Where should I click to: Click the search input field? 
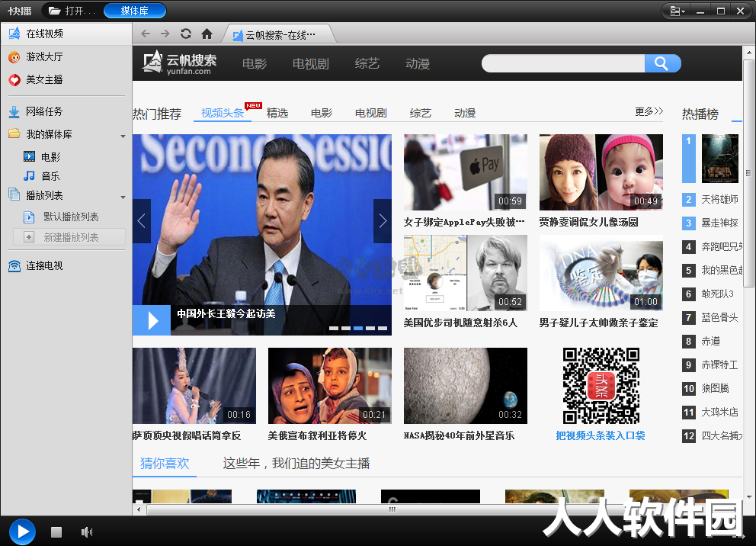click(x=563, y=63)
